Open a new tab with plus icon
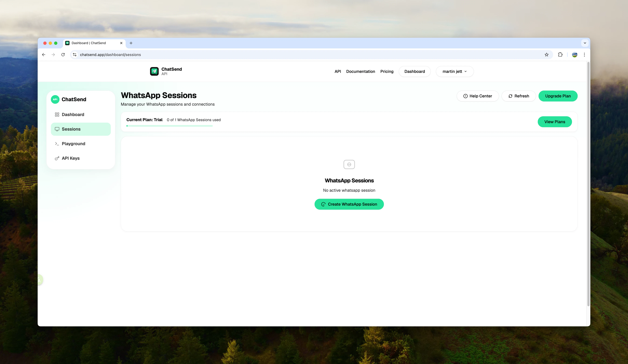628x364 pixels. 131,43
